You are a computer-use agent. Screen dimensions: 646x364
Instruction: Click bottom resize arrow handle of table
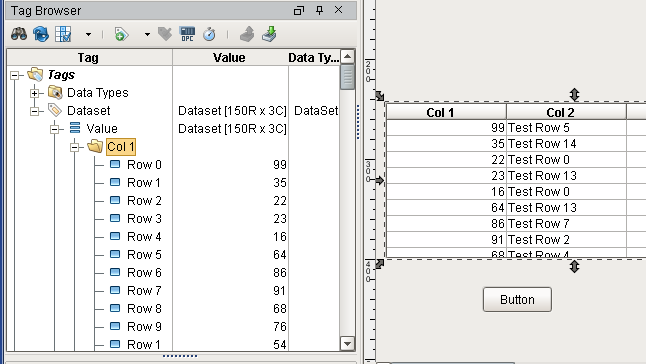574,267
